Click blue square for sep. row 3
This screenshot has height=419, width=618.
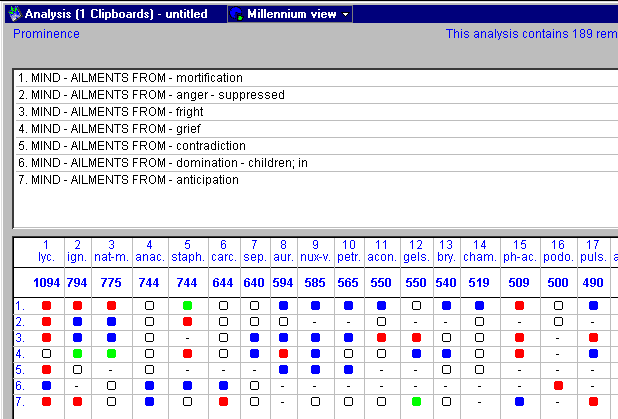pyautogui.click(x=255, y=337)
